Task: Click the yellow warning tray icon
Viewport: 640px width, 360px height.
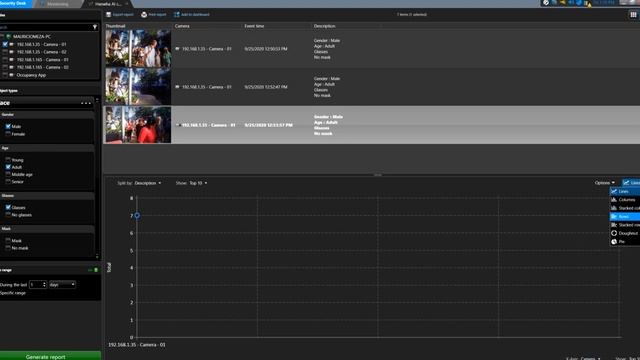Action: tap(588, 3)
